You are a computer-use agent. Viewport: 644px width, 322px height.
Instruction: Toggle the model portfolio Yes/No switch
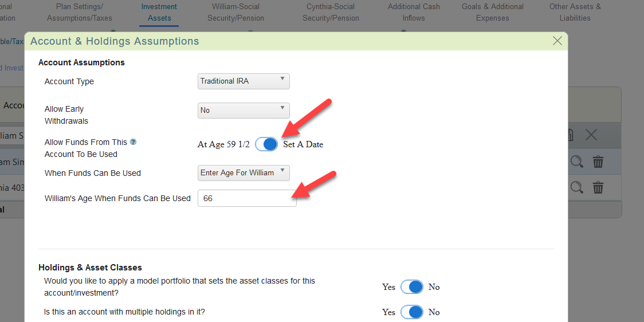411,286
